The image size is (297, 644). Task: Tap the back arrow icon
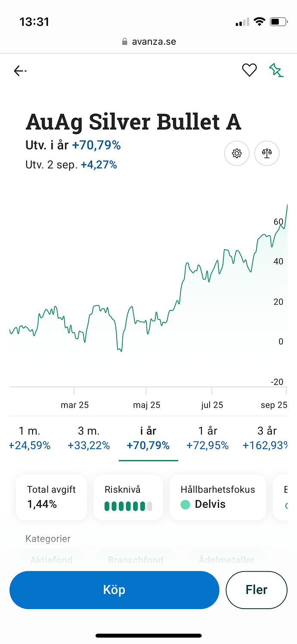pyautogui.click(x=20, y=71)
